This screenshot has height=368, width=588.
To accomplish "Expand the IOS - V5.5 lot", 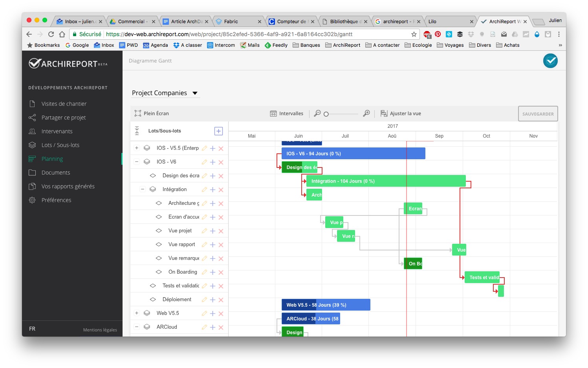I will point(137,148).
